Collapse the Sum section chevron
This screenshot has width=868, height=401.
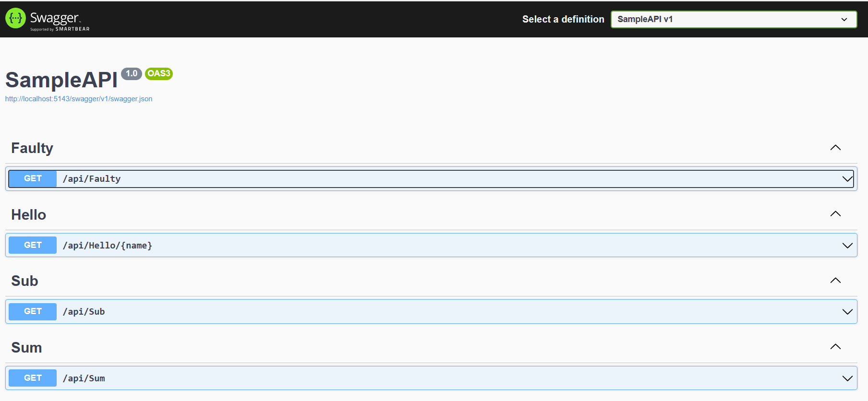tap(835, 347)
